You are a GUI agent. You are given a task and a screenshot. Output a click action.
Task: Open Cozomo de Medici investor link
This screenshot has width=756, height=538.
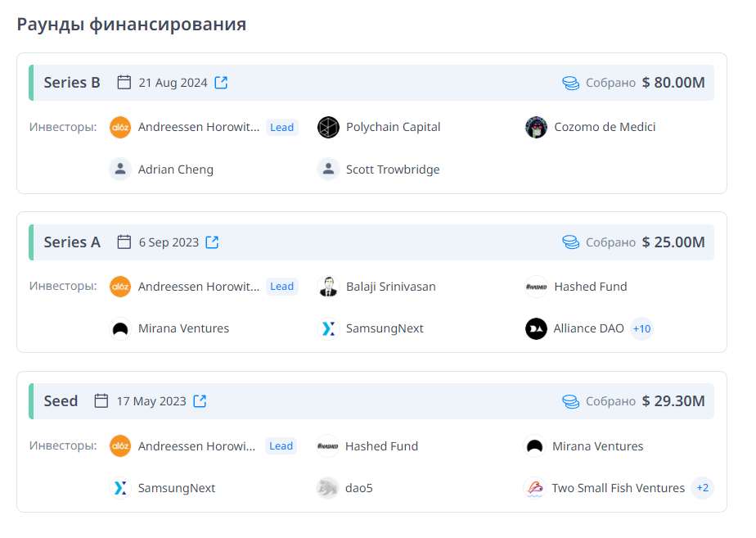pyautogui.click(x=605, y=128)
